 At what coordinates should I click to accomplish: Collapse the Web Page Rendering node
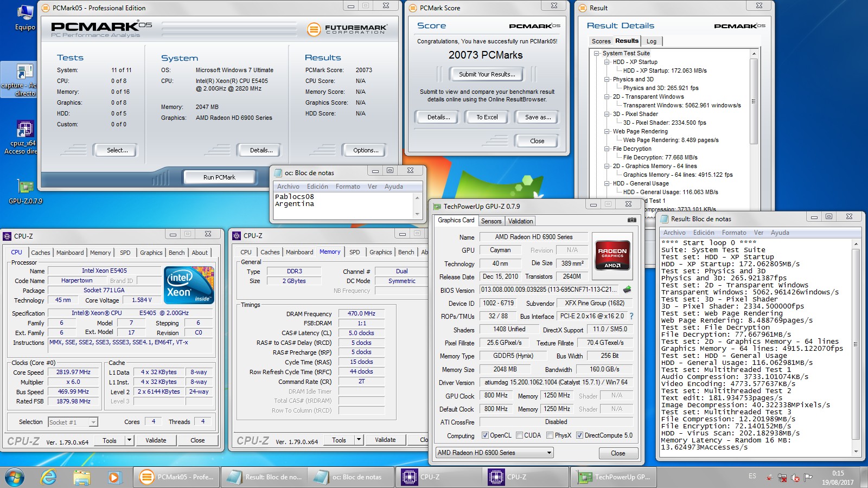pos(607,131)
